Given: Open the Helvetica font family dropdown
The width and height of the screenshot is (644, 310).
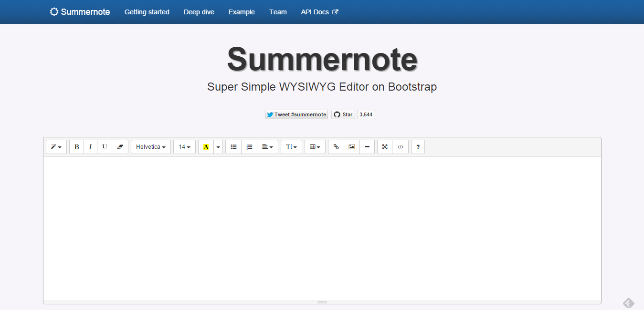Looking at the screenshot, I should click(151, 147).
